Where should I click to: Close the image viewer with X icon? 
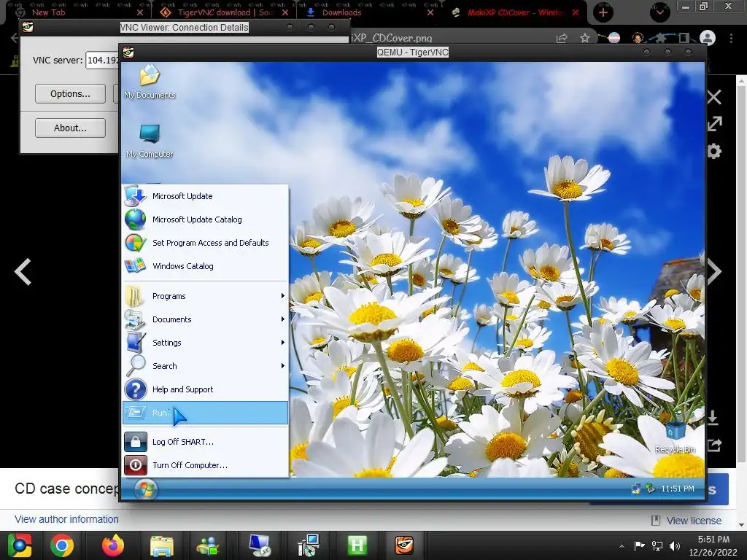tap(714, 97)
